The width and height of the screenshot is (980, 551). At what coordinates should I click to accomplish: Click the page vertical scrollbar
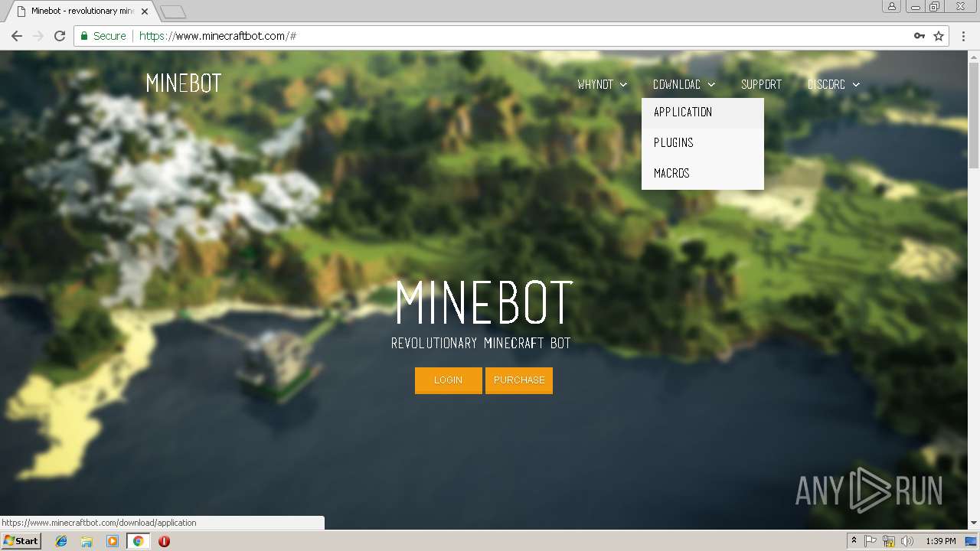(974, 115)
